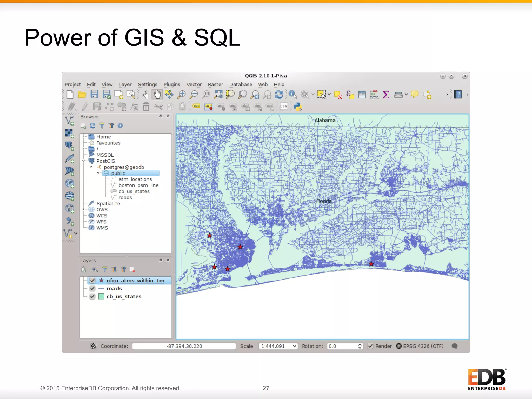Click the cb_us_states green color swatch

coord(101,296)
